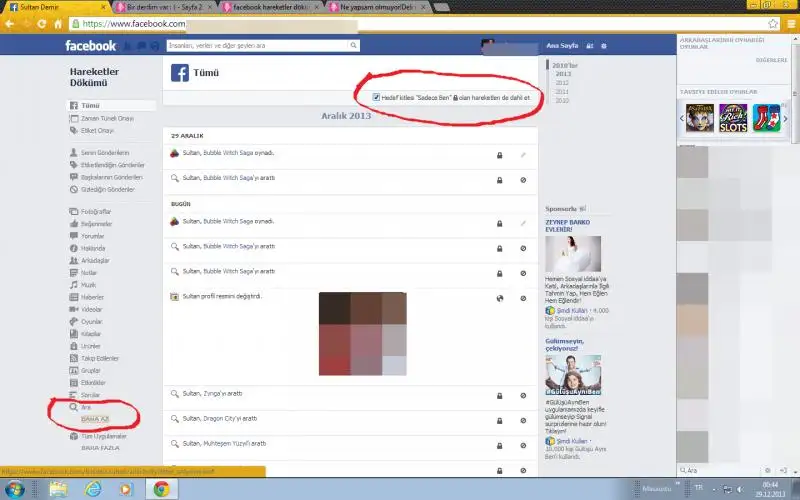The width and height of the screenshot is (800, 500).
Task: Click the facebook.com address bar
Action: pos(423,23)
